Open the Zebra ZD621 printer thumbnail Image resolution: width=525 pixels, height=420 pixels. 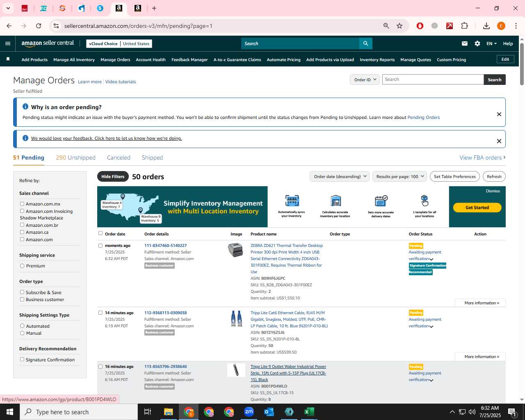pyautogui.click(x=235, y=250)
